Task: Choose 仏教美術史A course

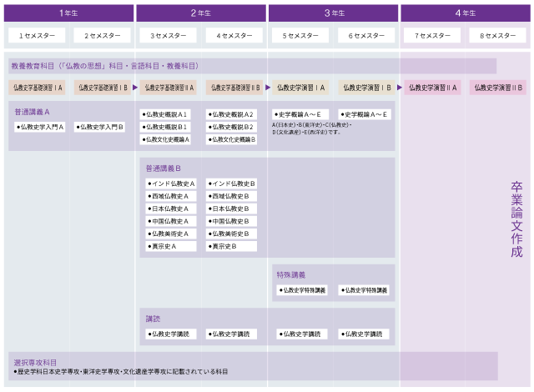Action: 171,234
